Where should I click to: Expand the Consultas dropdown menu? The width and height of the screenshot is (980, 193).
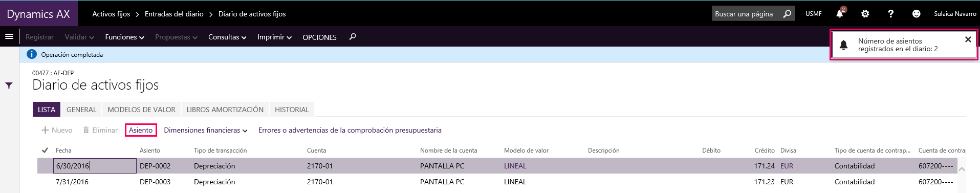(227, 37)
